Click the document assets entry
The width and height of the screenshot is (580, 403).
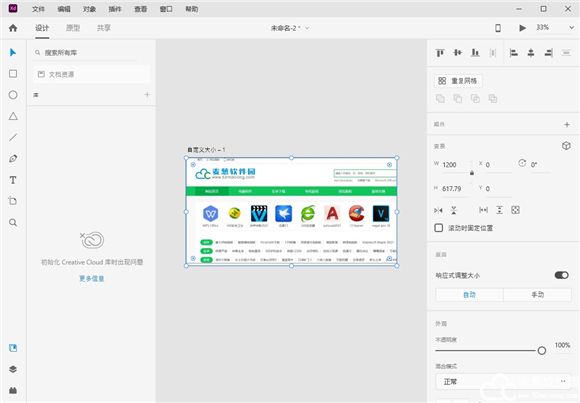92,74
